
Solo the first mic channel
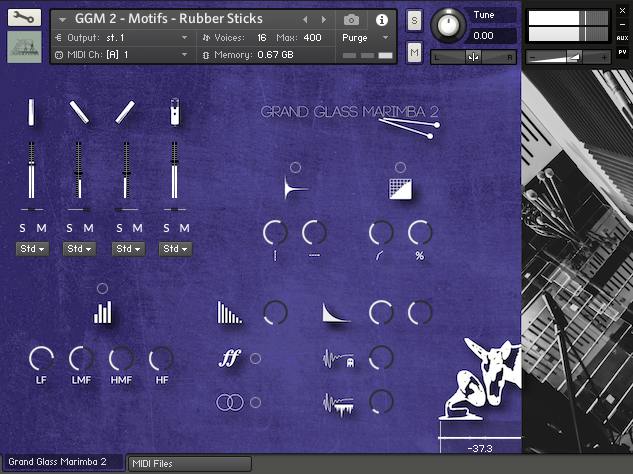coord(23,228)
